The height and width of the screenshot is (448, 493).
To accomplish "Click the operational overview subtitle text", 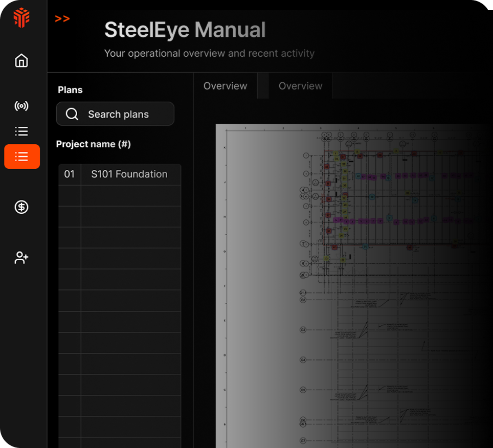I will tap(209, 53).
